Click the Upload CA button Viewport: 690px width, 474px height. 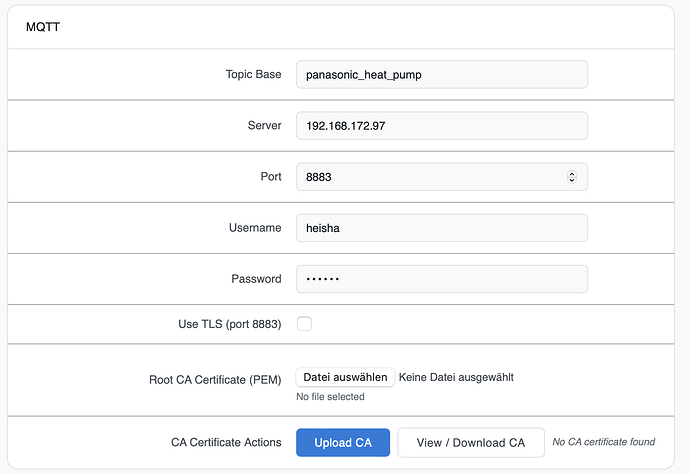tap(343, 442)
